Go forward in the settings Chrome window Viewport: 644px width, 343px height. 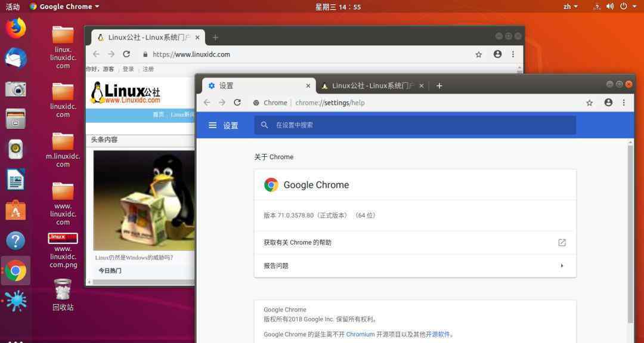coord(222,103)
